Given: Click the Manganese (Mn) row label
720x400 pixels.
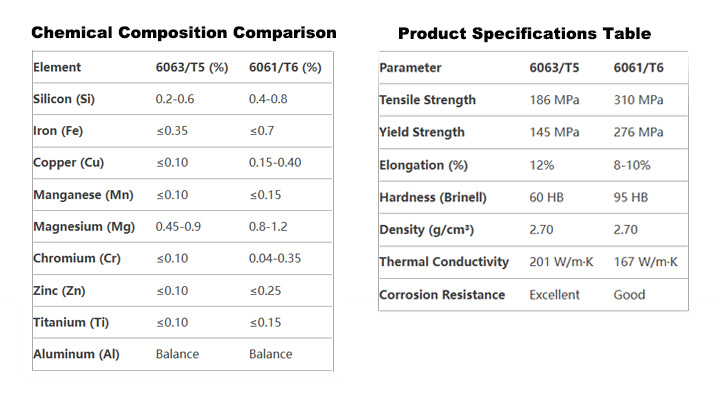Looking at the screenshot, I should [81, 195].
